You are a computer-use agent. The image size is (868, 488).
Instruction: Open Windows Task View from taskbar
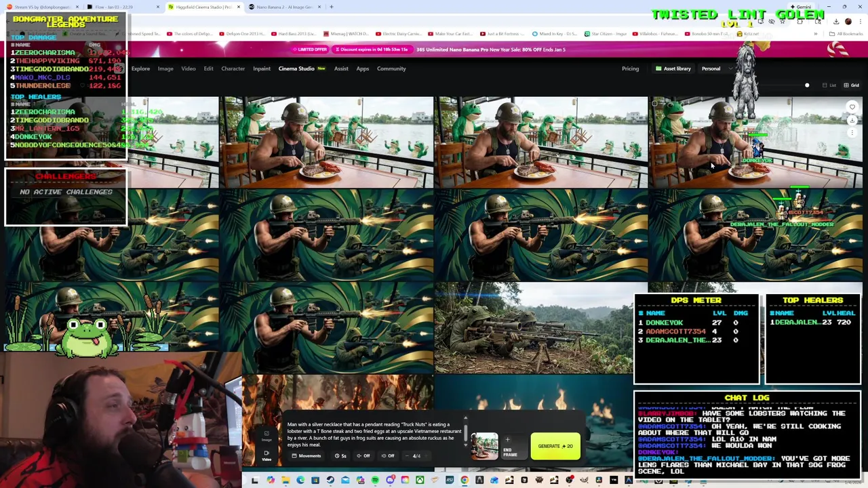point(255,481)
